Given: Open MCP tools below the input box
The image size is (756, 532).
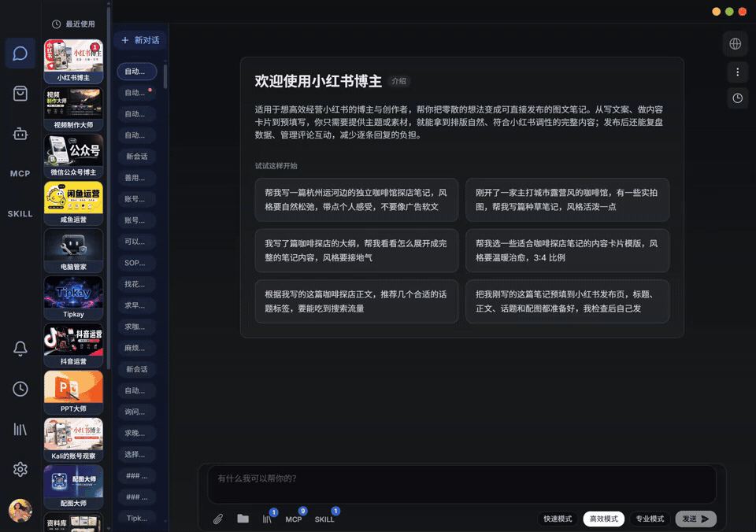Looking at the screenshot, I should [294, 519].
